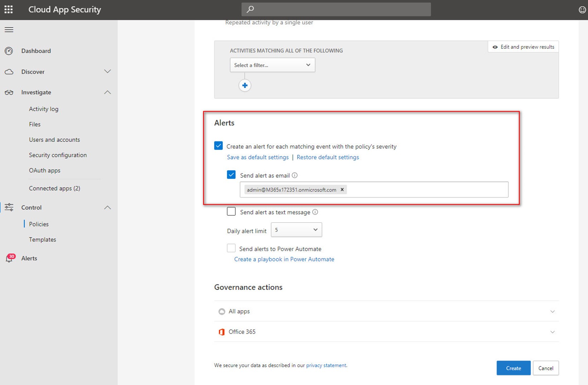Open Users and accounts

pyautogui.click(x=54, y=140)
